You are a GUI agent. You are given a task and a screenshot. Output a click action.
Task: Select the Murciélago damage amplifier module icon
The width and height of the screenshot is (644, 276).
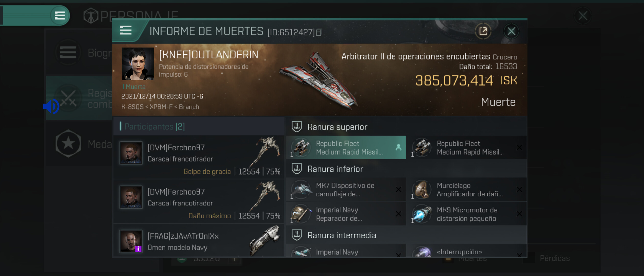tap(422, 190)
